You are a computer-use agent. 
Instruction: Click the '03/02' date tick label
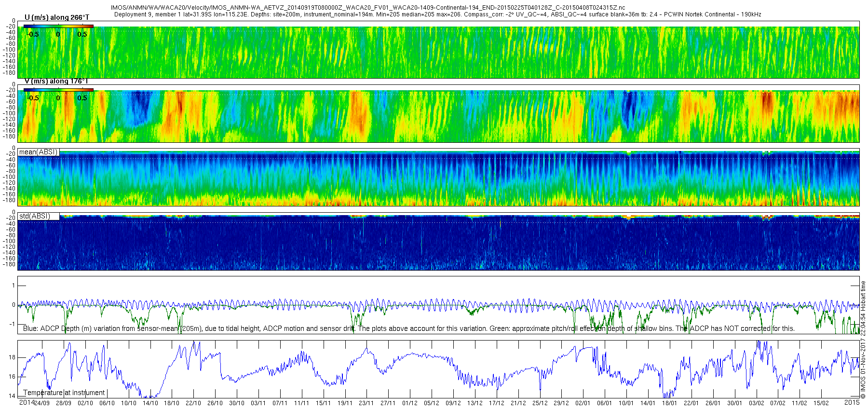[x=757, y=403]
